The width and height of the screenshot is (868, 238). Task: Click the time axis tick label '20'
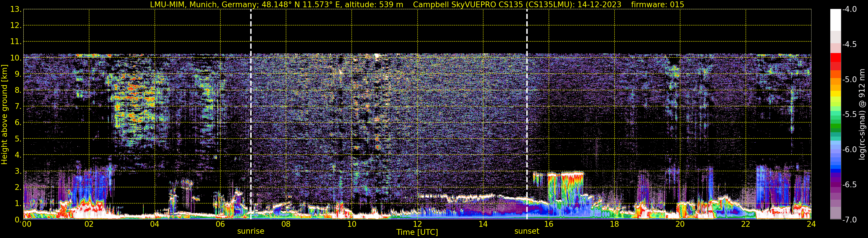click(x=680, y=224)
